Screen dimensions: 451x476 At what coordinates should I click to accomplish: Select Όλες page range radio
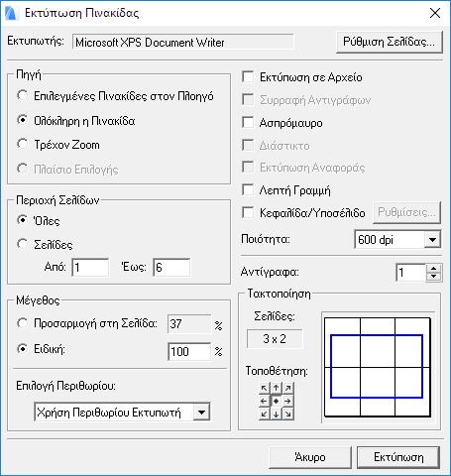pos(23,220)
